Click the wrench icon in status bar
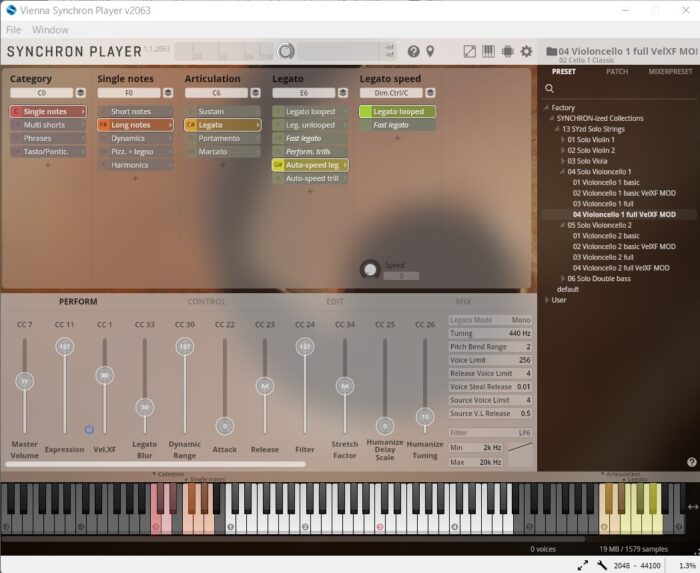This screenshot has width=700, height=573. [x=602, y=565]
